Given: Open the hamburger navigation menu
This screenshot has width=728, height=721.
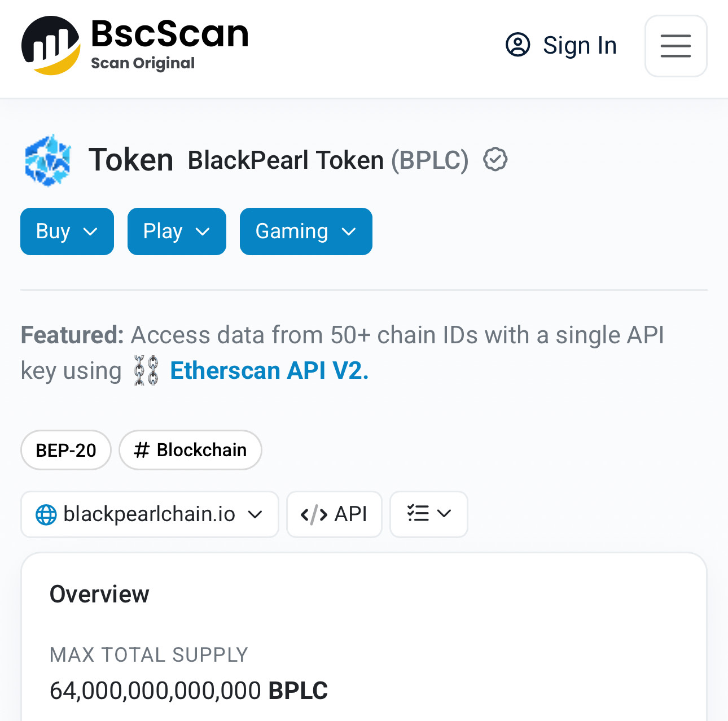Looking at the screenshot, I should pyautogui.click(x=676, y=46).
